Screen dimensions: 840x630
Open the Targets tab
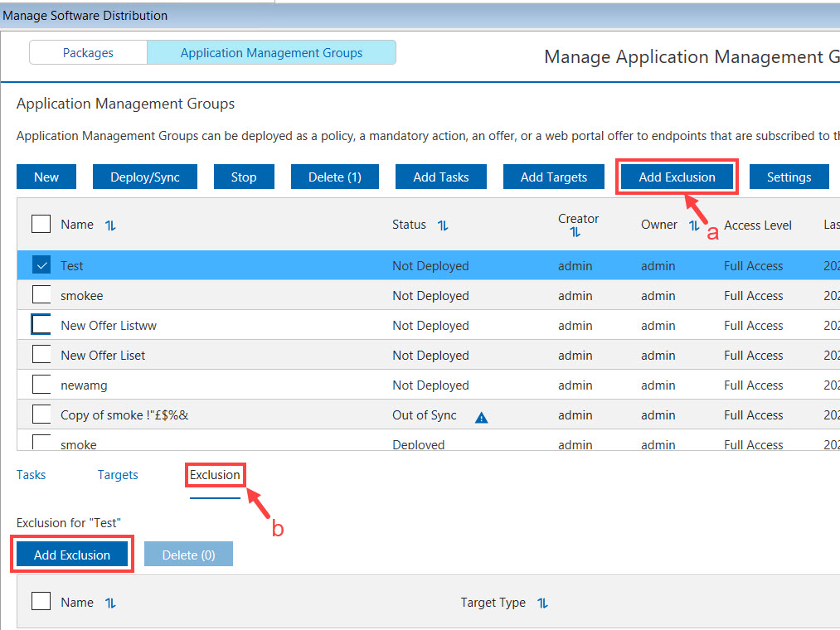coord(118,475)
